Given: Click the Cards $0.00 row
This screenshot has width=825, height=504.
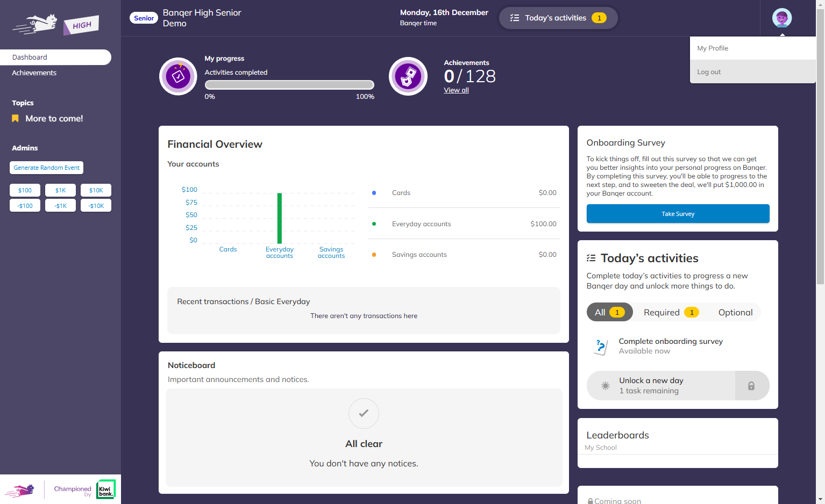Looking at the screenshot, I should pyautogui.click(x=464, y=193).
